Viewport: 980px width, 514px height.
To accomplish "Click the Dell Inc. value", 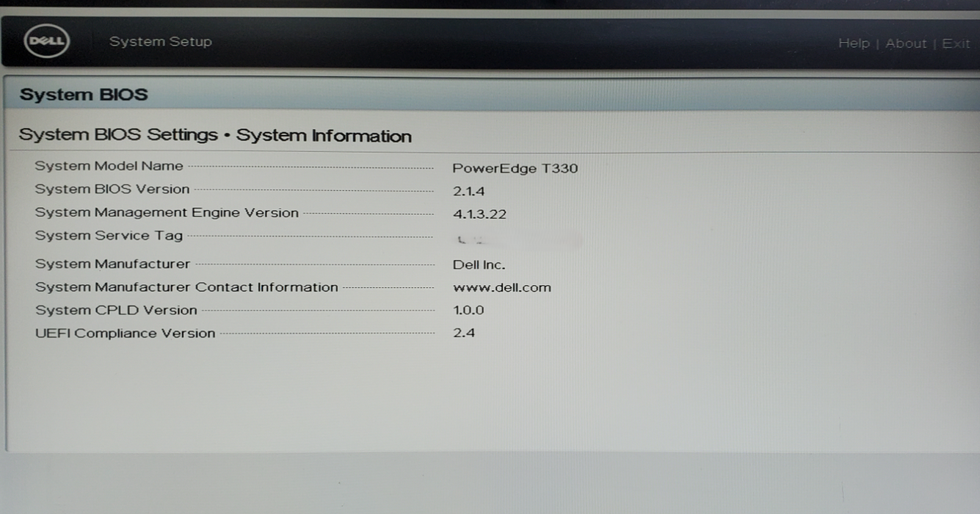I will tap(479, 265).
